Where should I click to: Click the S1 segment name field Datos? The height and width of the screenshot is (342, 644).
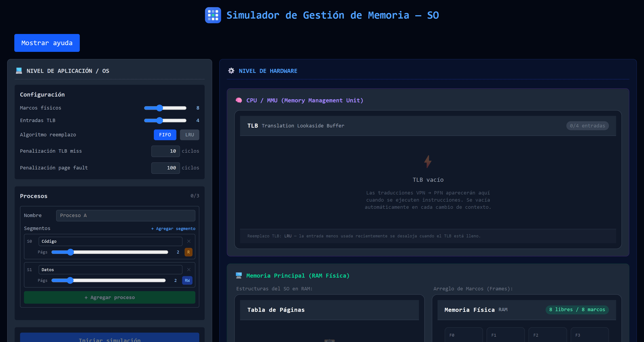pos(110,270)
